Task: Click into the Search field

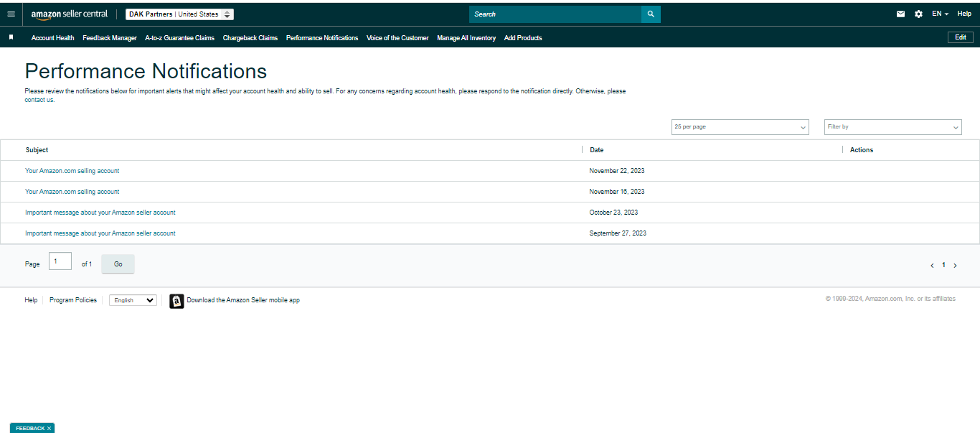Action: (555, 14)
